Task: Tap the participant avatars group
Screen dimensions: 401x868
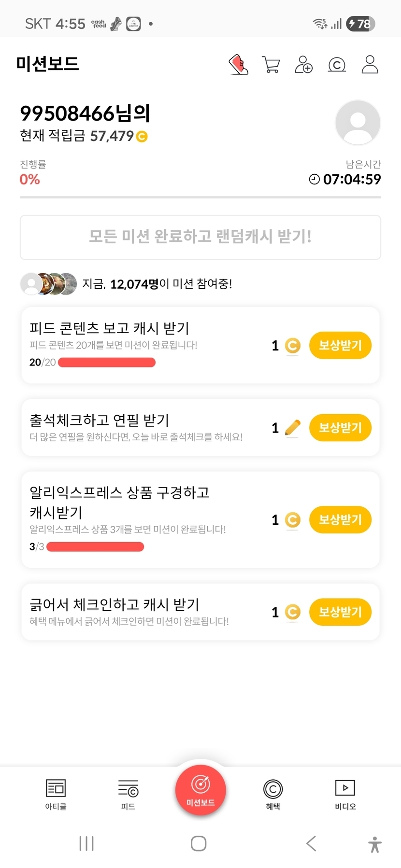Action: (x=48, y=284)
